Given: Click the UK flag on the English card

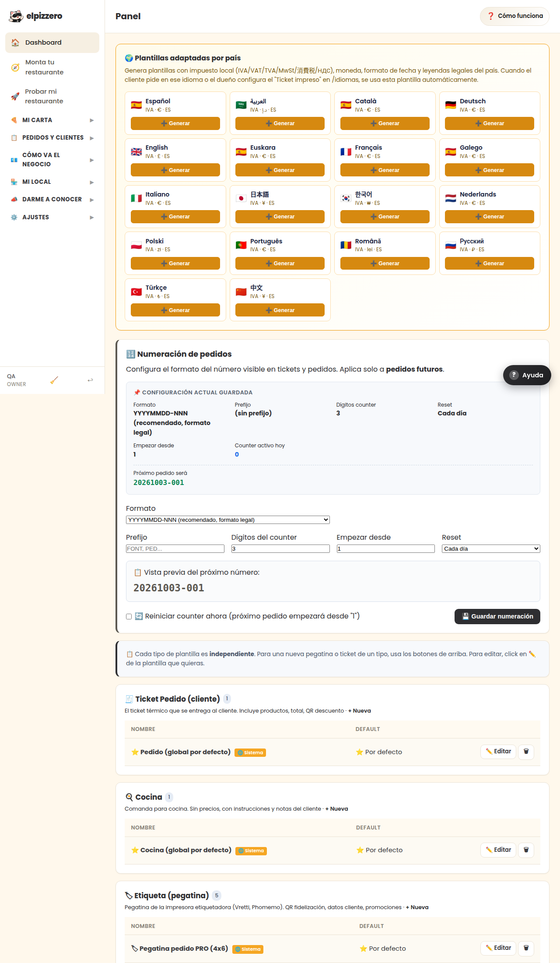Looking at the screenshot, I should point(136,151).
